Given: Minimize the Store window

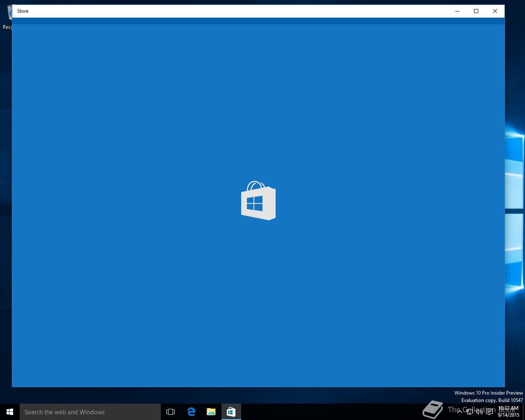Looking at the screenshot, I should pos(457,11).
